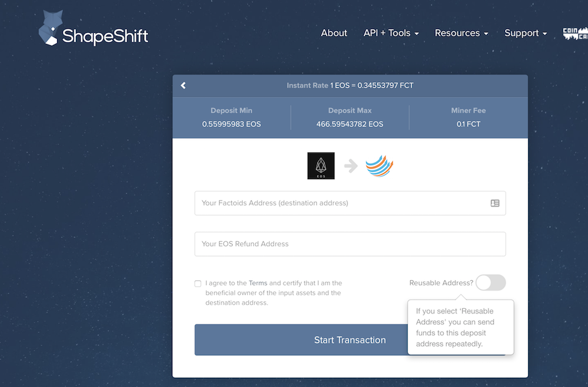588x387 pixels.
Task: Toggle the Reusable Address switch
Action: (491, 282)
